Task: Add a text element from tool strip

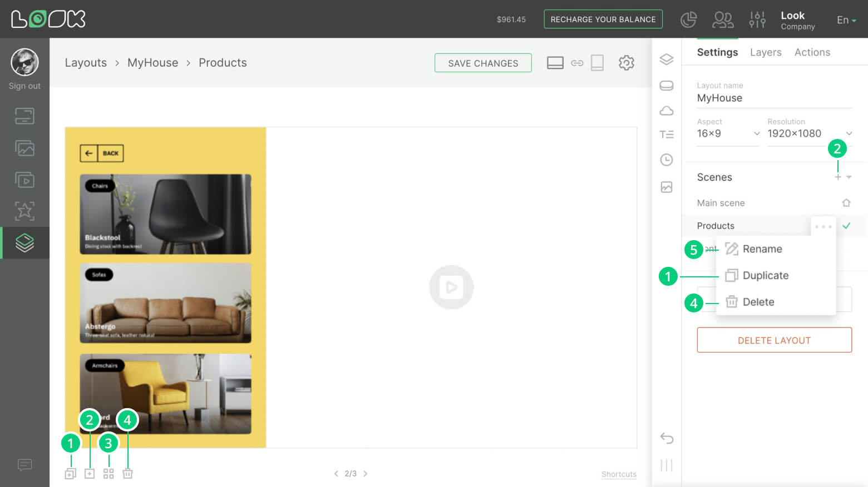Action: point(666,135)
